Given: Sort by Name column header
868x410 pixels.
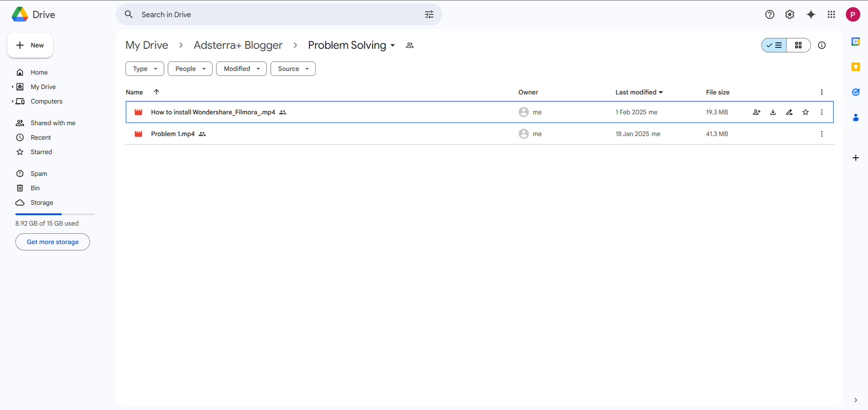Looking at the screenshot, I should coord(135,92).
